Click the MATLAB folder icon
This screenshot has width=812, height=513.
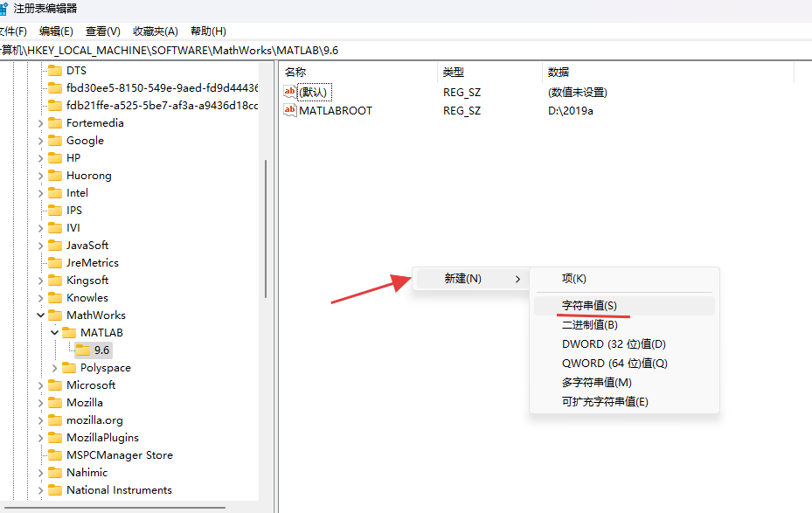(x=69, y=332)
